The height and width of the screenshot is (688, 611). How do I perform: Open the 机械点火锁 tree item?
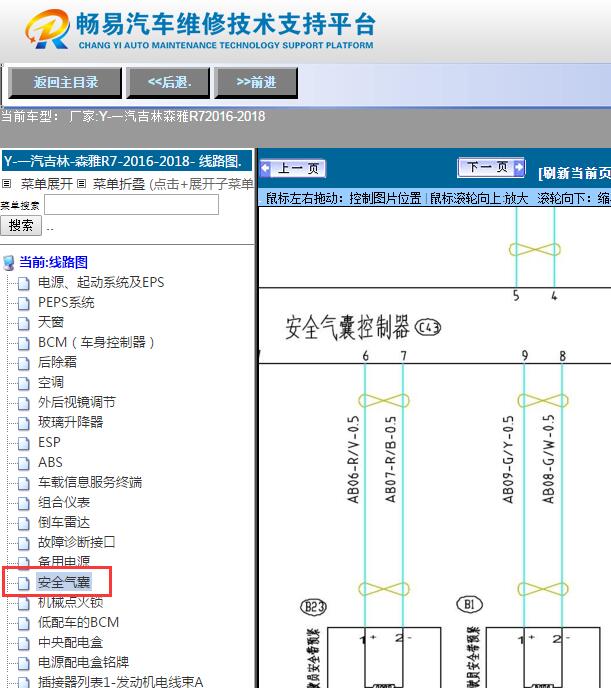71,602
